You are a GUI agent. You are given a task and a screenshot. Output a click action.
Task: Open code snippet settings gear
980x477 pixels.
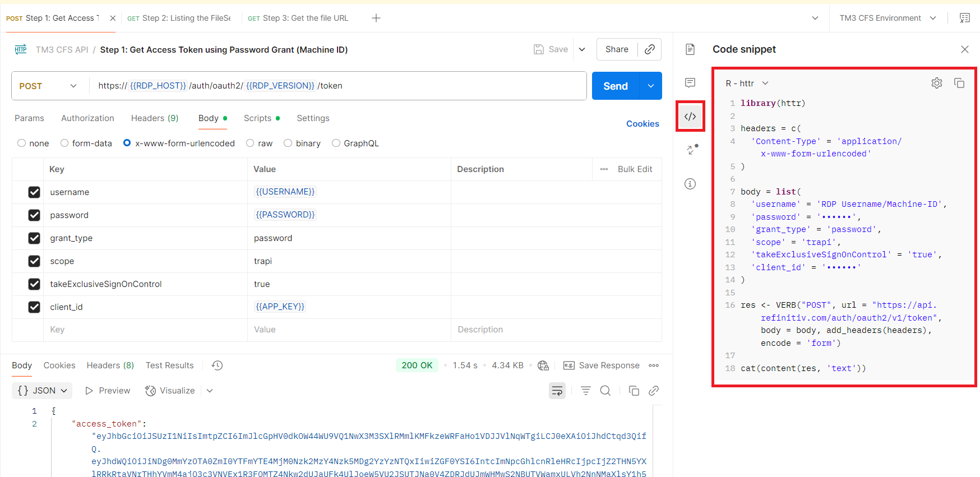tap(936, 84)
